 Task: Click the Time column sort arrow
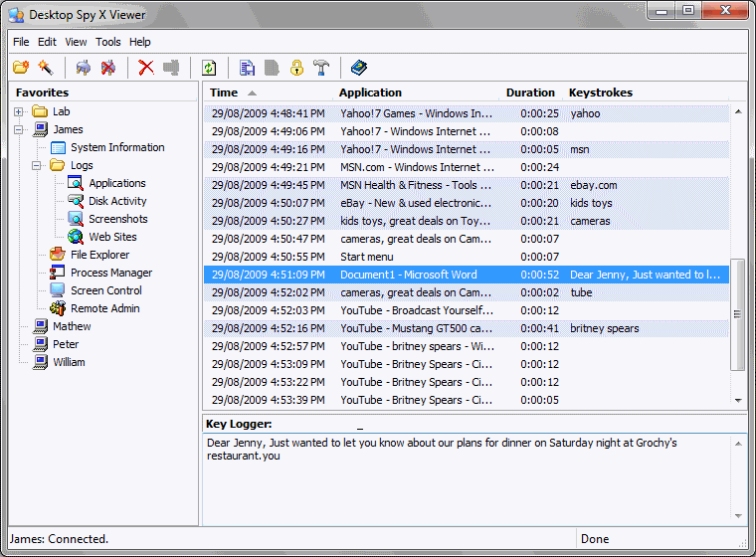point(252,93)
